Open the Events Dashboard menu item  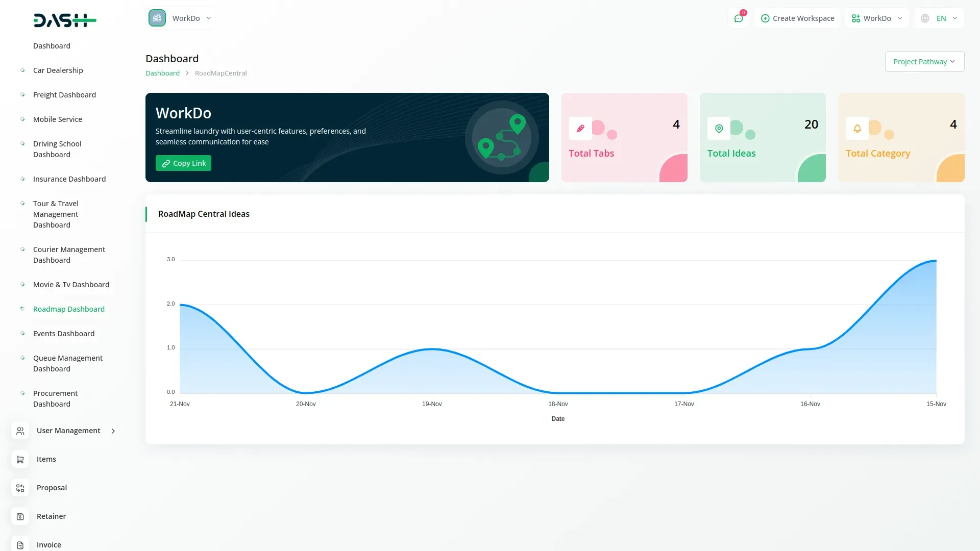(64, 334)
